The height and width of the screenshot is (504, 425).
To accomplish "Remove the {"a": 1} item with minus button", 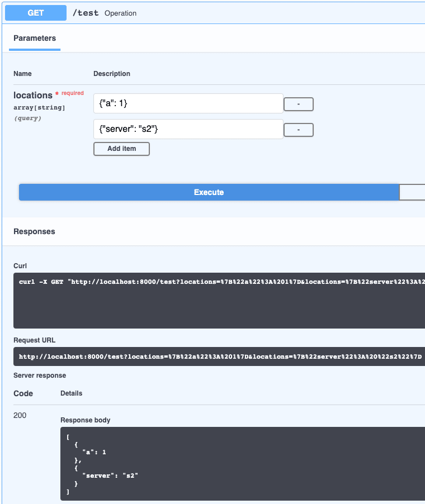I will click(299, 104).
